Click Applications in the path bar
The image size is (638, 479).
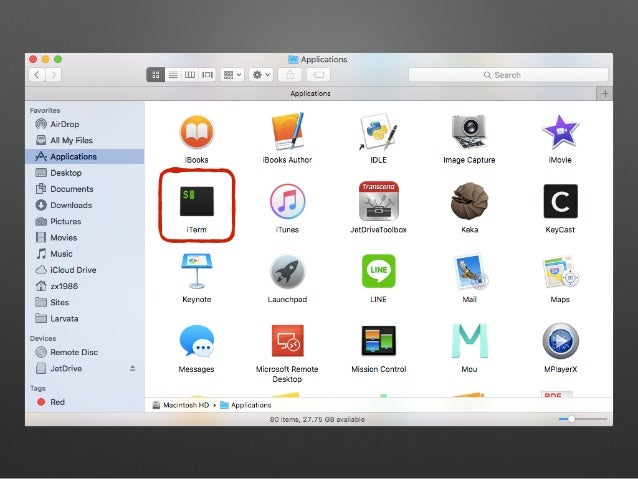tap(246, 405)
